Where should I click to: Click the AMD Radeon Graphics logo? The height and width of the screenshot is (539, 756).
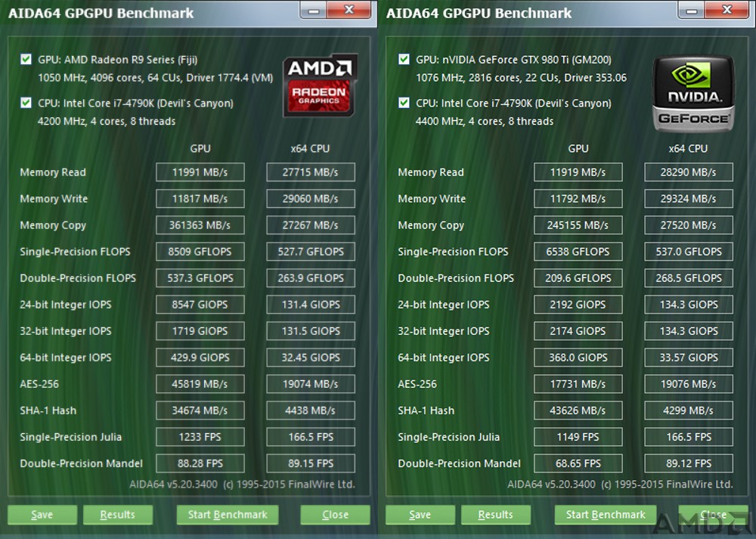pos(320,85)
